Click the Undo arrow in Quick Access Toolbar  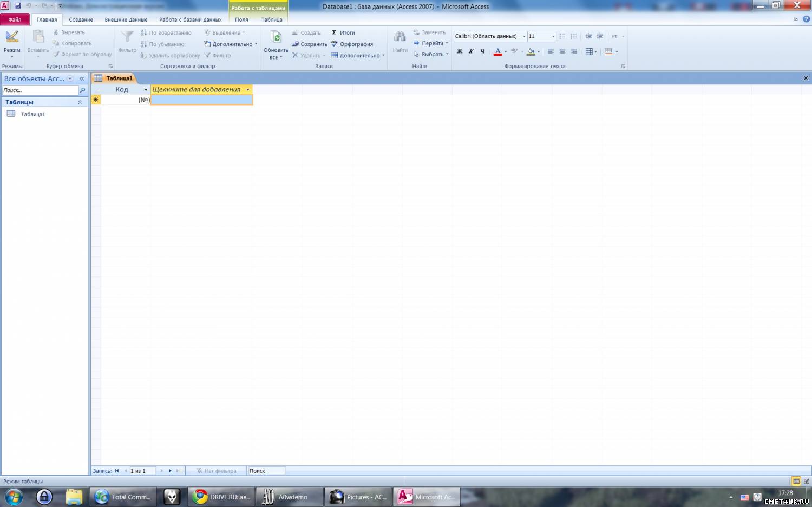(x=28, y=5)
